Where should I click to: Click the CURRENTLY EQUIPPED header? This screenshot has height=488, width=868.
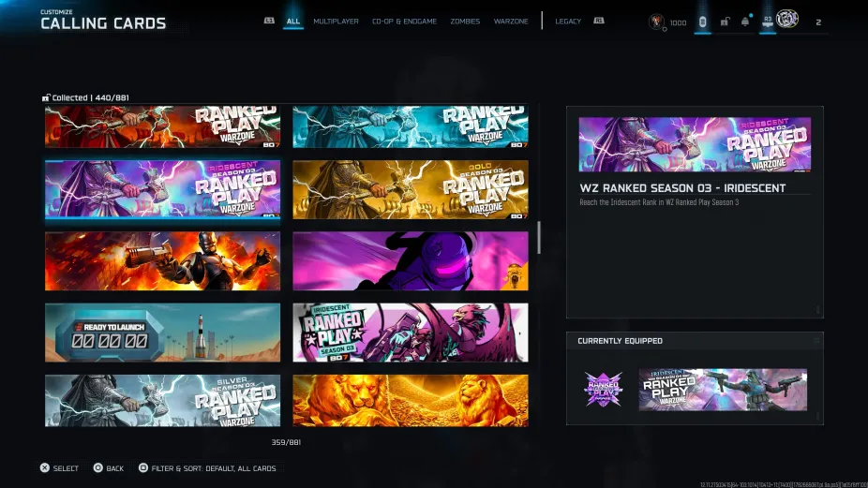[x=620, y=341]
